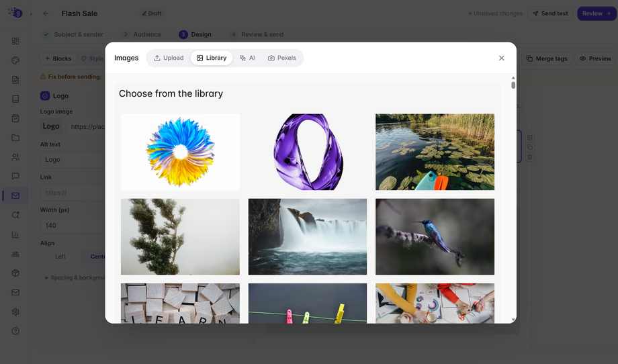The width and height of the screenshot is (618, 364).
Task: Open the search refresh icon in sidebar
Action: 15,215
